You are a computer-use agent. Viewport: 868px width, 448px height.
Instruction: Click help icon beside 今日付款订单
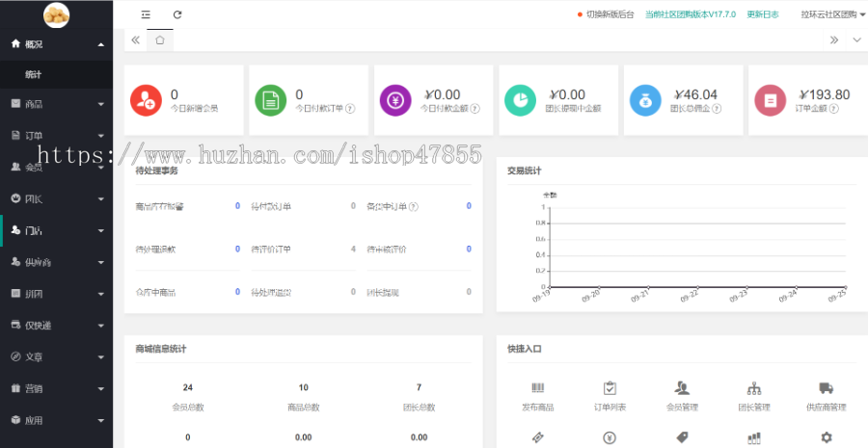click(x=350, y=109)
